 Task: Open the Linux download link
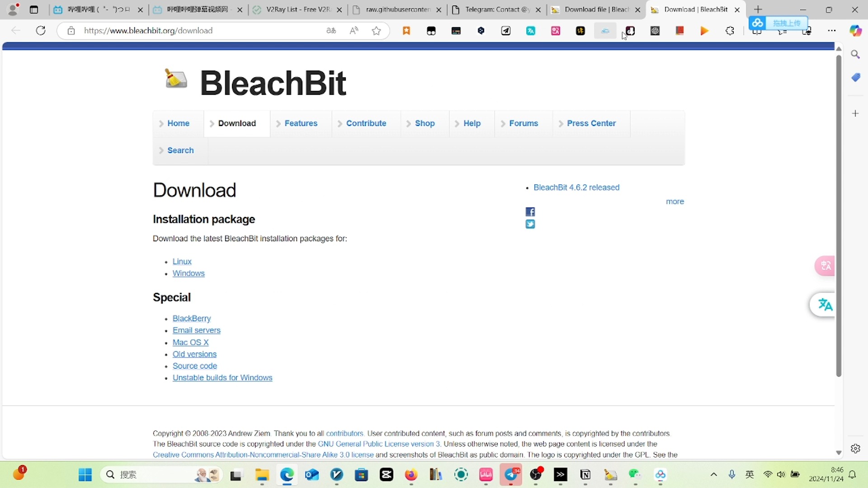182,262
